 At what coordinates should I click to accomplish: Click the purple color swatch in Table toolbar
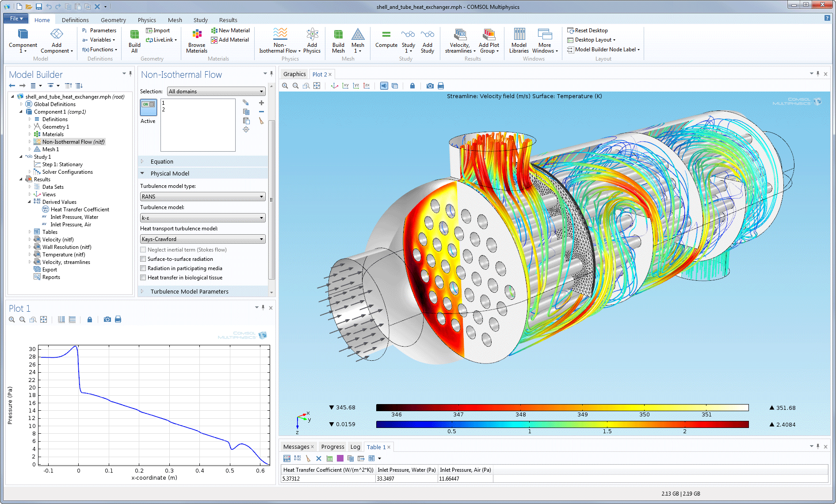tap(340, 458)
